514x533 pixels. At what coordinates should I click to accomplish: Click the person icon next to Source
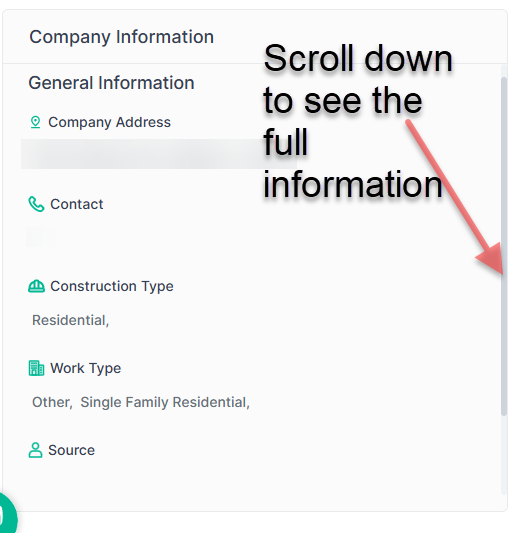click(x=35, y=450)
